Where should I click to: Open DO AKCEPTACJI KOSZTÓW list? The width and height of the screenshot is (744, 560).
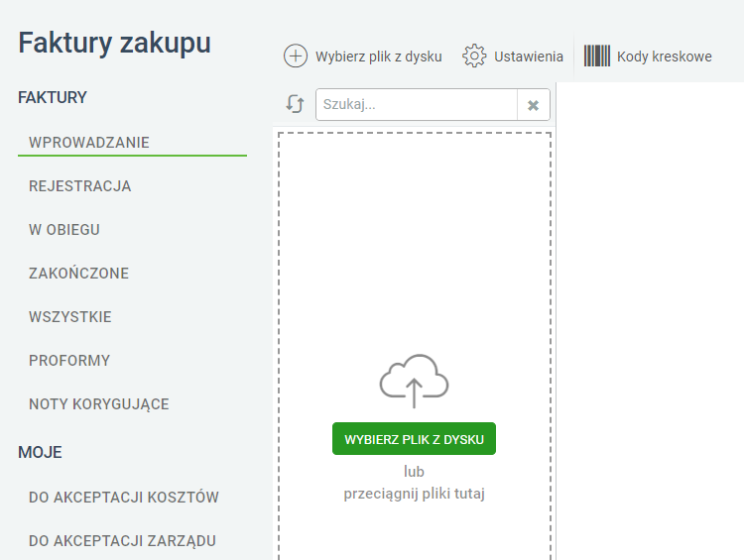pos(124,497)
